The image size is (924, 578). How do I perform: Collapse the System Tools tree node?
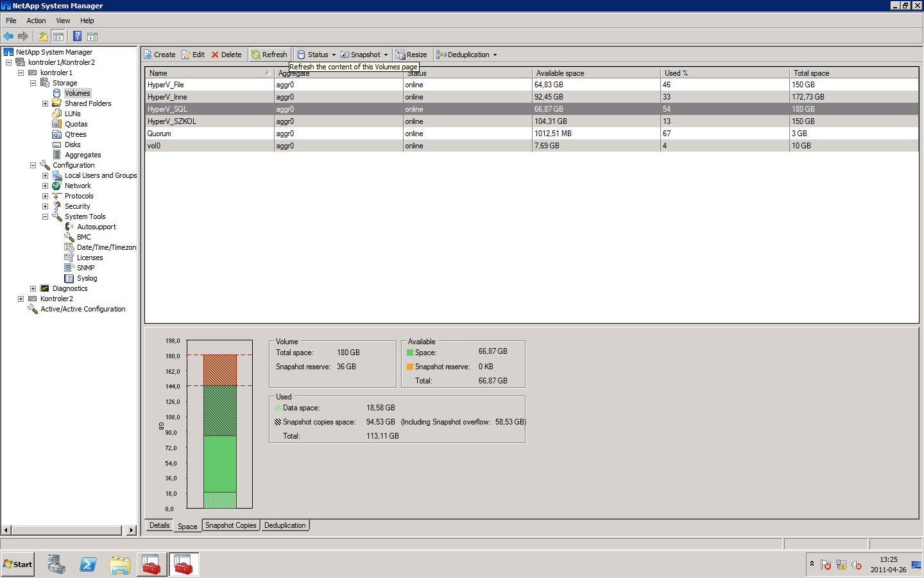click(46, 216)
